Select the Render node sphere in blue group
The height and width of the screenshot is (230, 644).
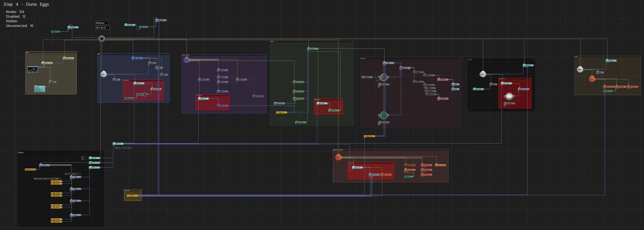pos(104,74)
